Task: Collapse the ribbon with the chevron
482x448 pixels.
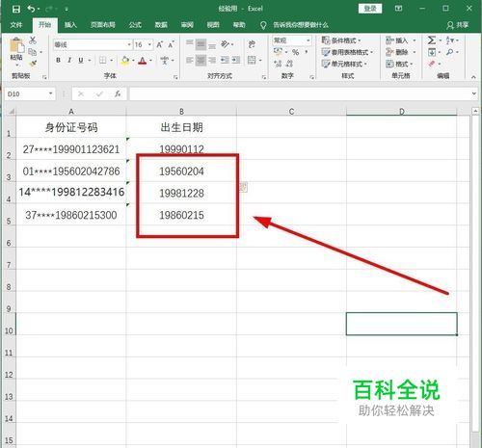Action: (473, 77)
